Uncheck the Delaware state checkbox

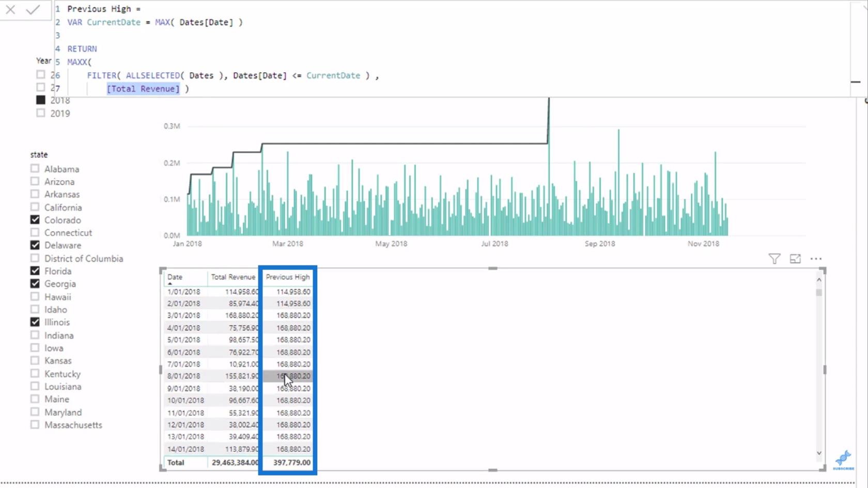[x=35, y=245]
